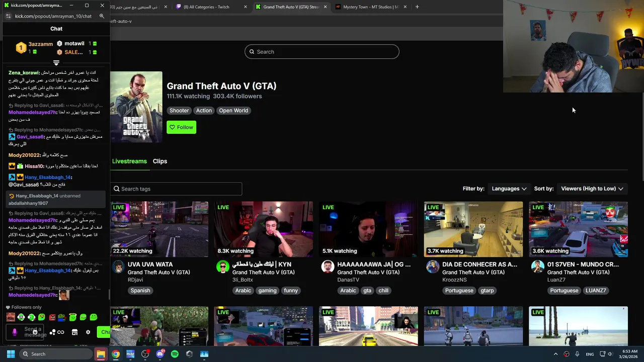Click the chill tag under DanasTV
Image resolution: width=644 pixels, height=362 pixels.
click(383, 291)
